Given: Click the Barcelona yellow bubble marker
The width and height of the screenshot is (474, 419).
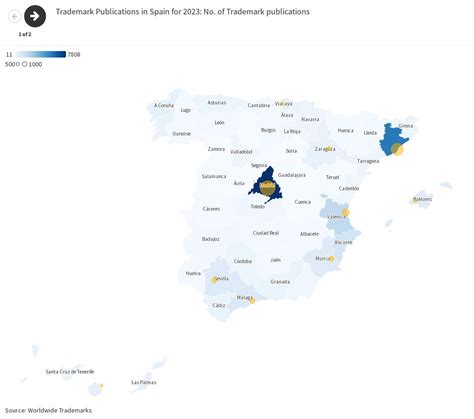Looking at the screenshot, I should 397,149.
